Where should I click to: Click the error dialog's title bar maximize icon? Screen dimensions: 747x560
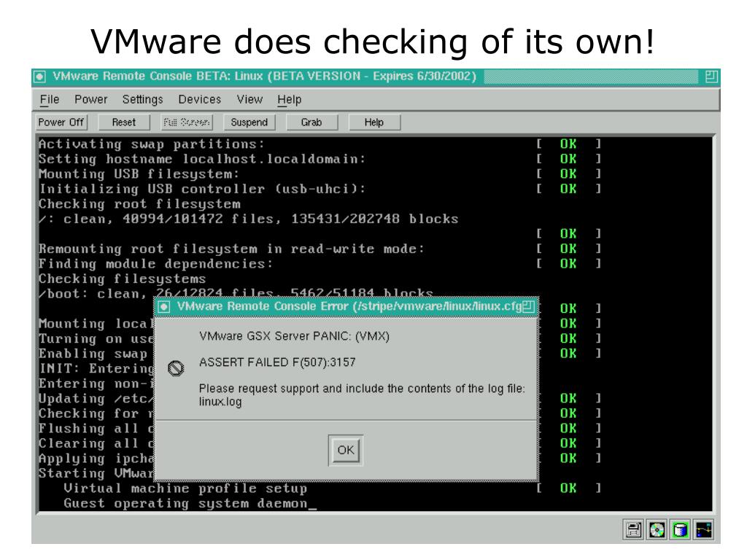[x=528, y=307]
